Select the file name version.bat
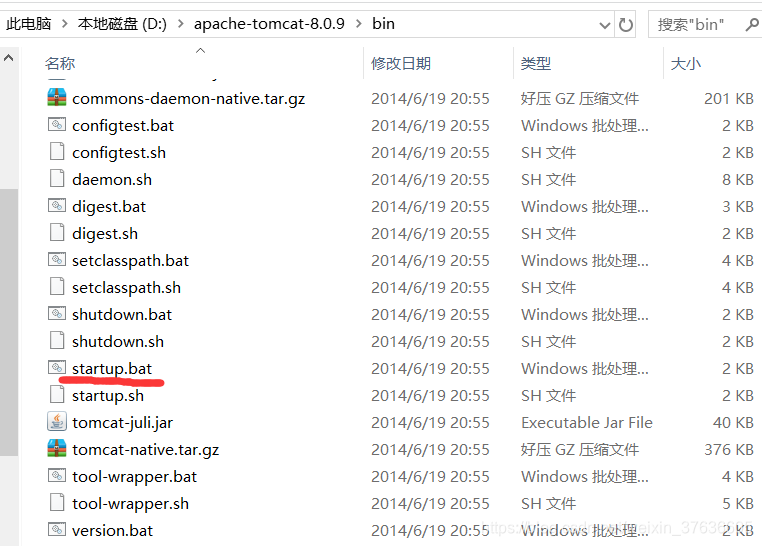Viewport: 762px width, 546px height. 112,531
